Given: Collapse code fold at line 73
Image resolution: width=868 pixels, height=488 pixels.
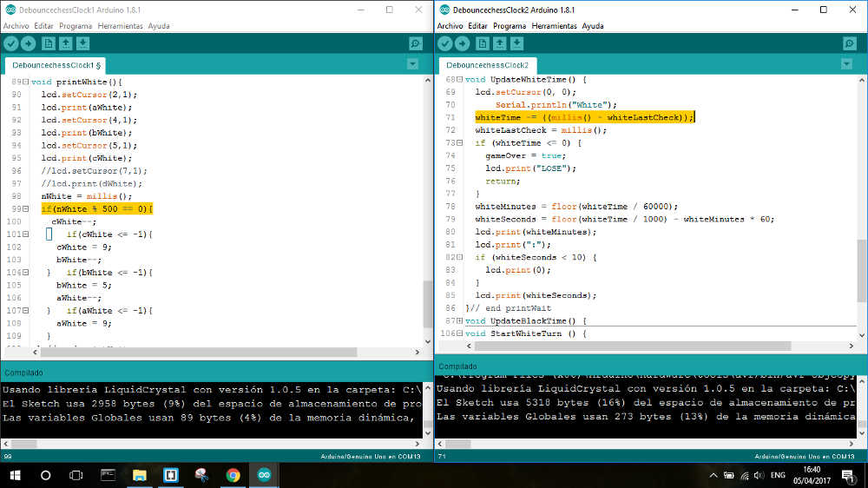Looking at the screenshot, I should 459,143.
